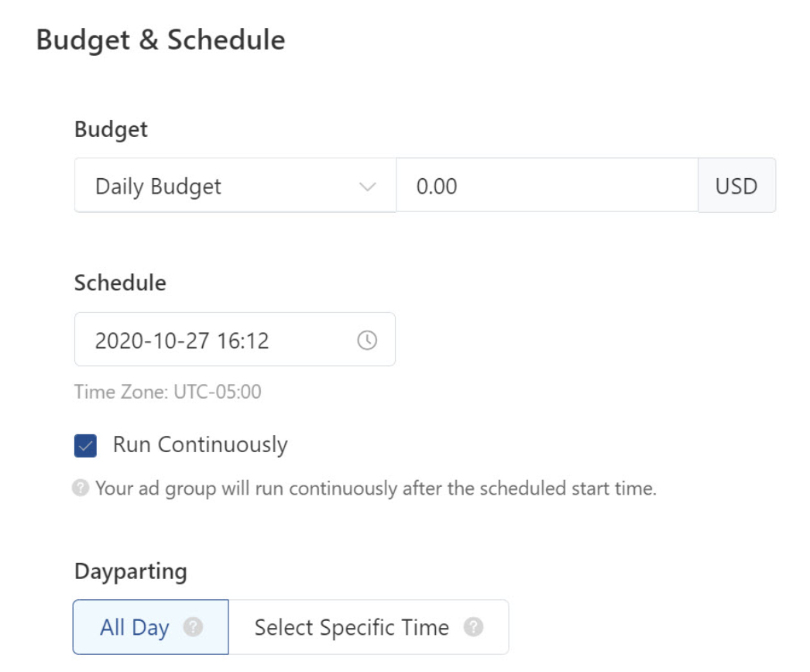Click the help icon next to All Day
Image resolution: width=810 pixels, height=672 pixels.
[194, 627]
